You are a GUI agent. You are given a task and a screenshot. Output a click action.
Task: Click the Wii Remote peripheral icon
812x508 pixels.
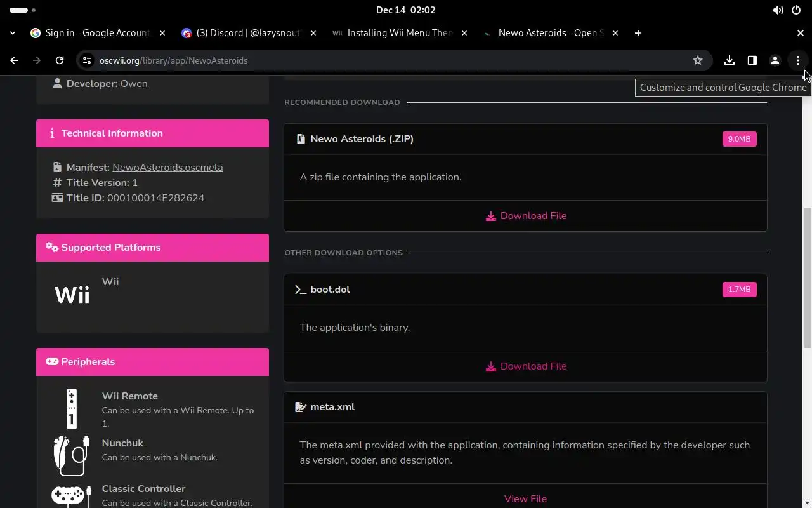tap(72, 409)
